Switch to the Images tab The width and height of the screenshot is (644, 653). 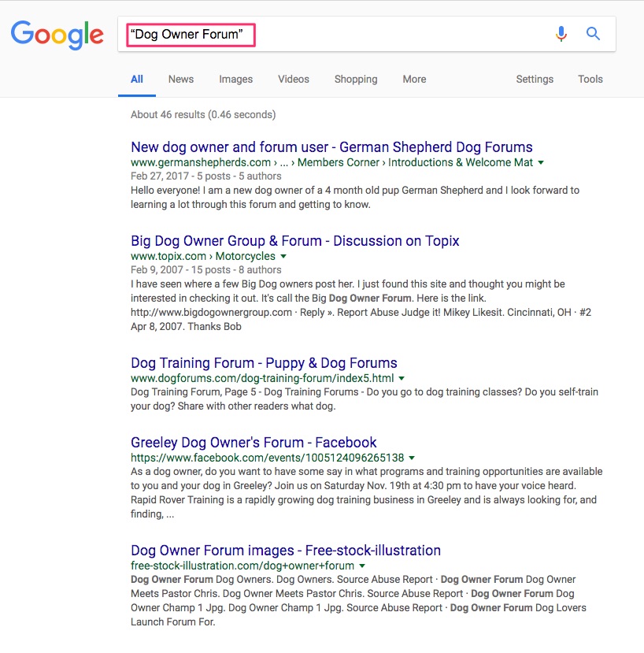click(x=235, y=79)
